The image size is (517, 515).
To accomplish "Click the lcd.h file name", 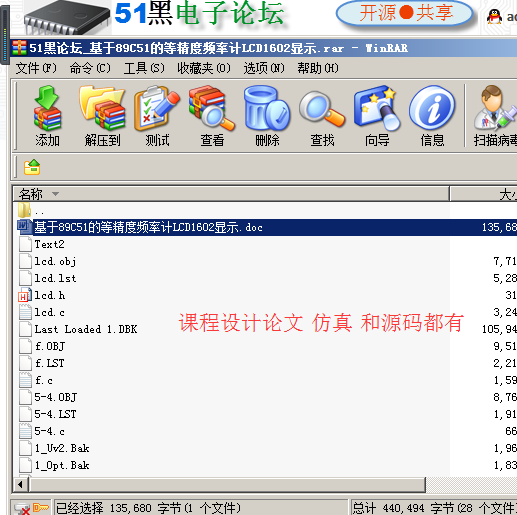I will coord(50,295).
